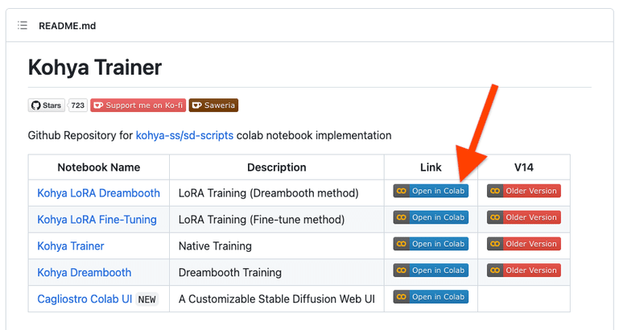Image resolution: width=644 pixels, height=330 pixels.
Task: Open Kohya Dreambooth in Colab badge
Action: (431, 270)
